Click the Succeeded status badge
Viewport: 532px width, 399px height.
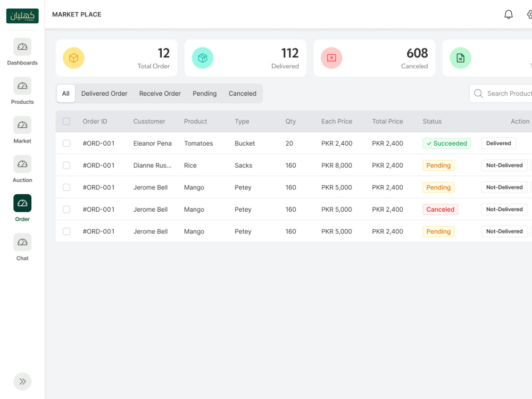446,143
